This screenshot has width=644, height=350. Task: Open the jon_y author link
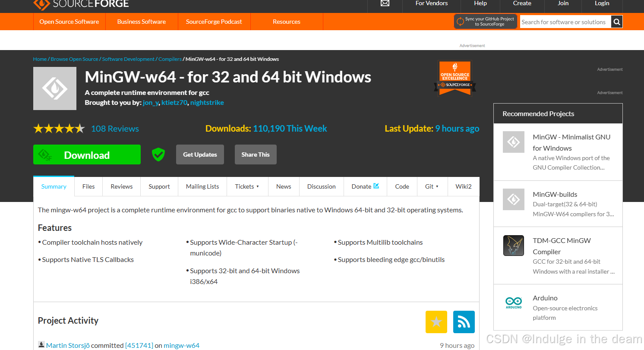tap(151, 103)
